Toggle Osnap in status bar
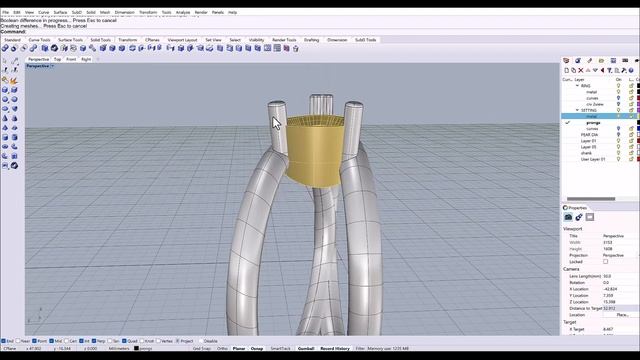640x360 pixels. click(x=257, y=349)
